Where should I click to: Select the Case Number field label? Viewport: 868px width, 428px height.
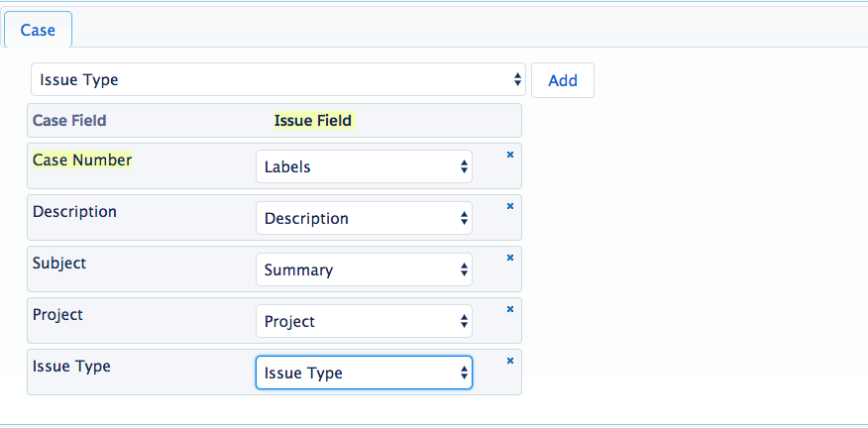(82, 160)
